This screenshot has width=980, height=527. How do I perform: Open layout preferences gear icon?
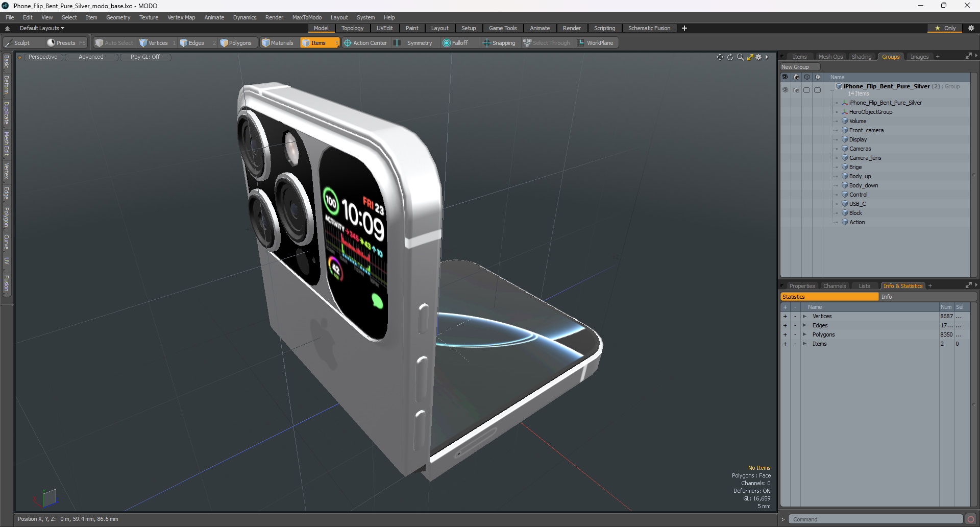pos(971,28)
